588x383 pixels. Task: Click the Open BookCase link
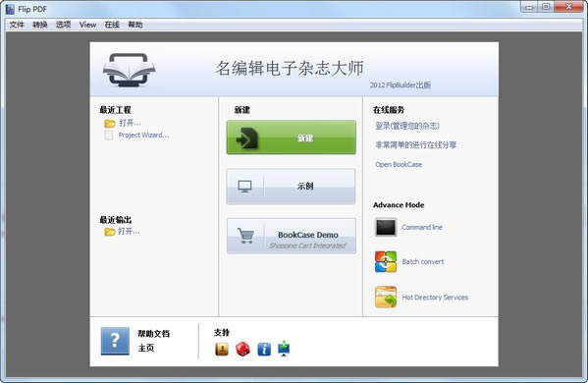tap(399, 165)
